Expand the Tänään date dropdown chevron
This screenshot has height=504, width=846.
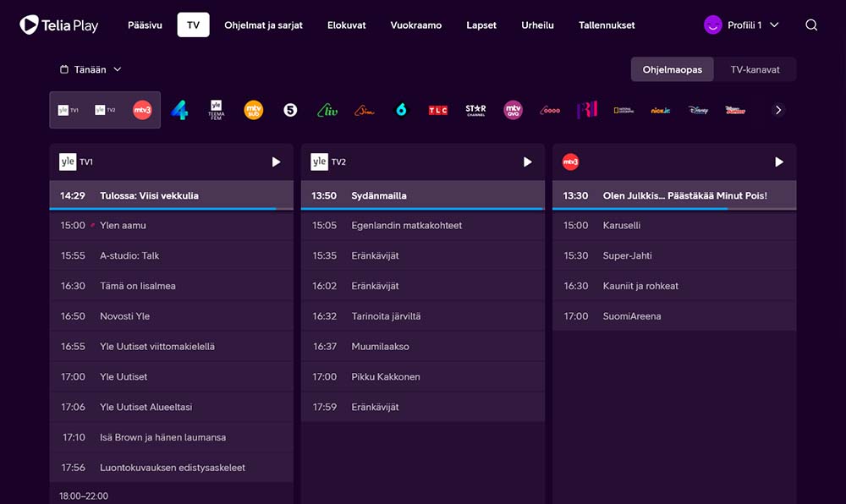pyautogui.click(x=117, y=69)
